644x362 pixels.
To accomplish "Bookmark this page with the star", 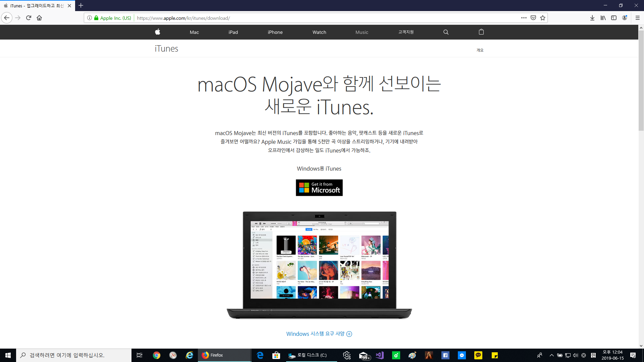I will (543, 18).
